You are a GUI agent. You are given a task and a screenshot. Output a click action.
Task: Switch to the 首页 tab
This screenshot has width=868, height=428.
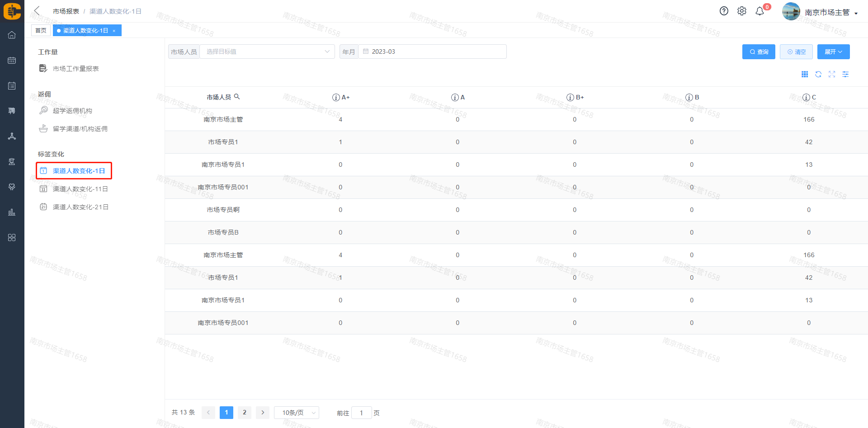pos(41,30)
